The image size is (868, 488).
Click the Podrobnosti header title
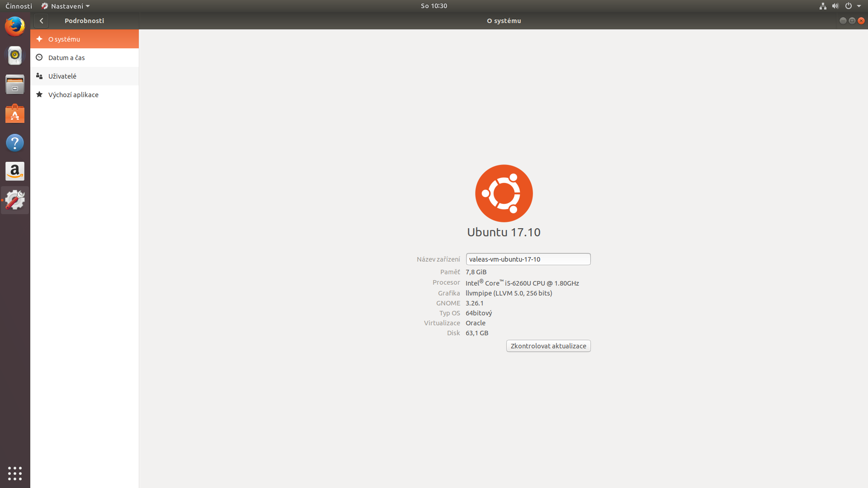pyautogui.click(x=84, y=21)
